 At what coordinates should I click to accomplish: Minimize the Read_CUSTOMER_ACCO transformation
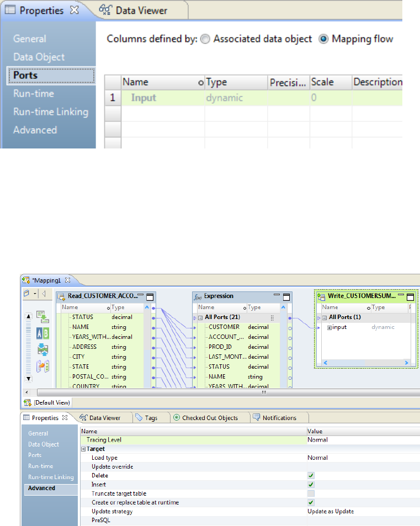click(141, 295)
